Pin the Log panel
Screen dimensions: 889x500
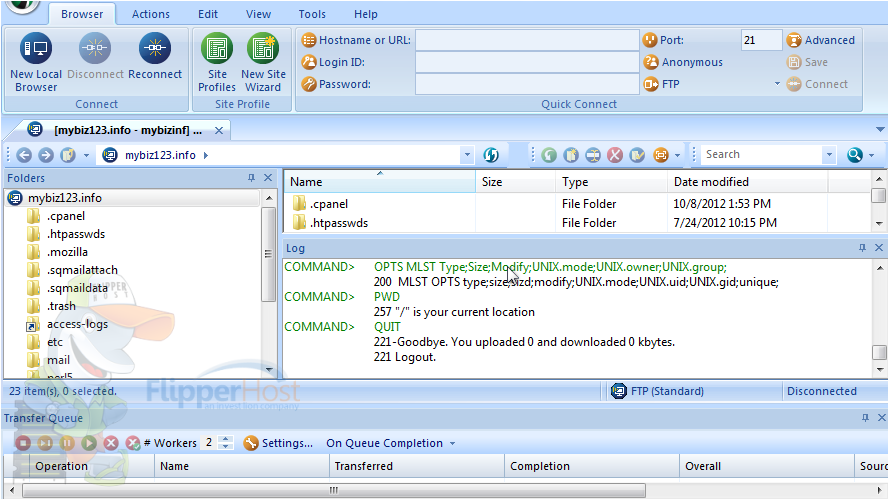tap(862, 248)
